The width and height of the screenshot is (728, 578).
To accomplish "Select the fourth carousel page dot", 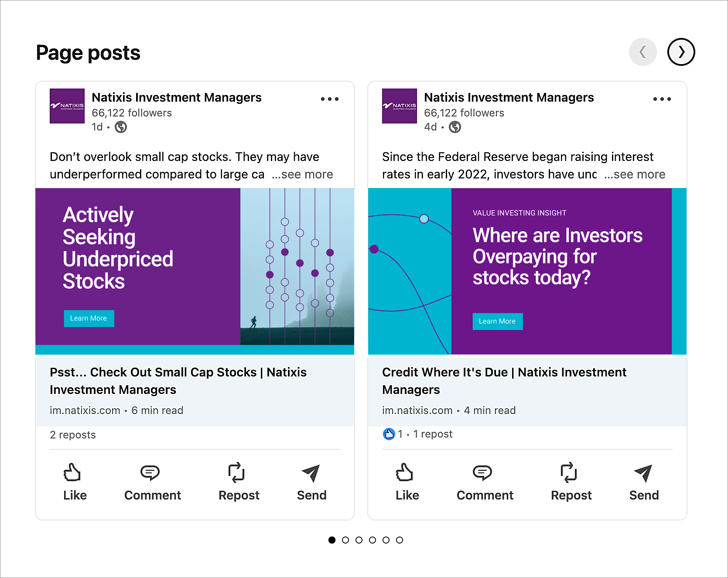I will 373,540.
